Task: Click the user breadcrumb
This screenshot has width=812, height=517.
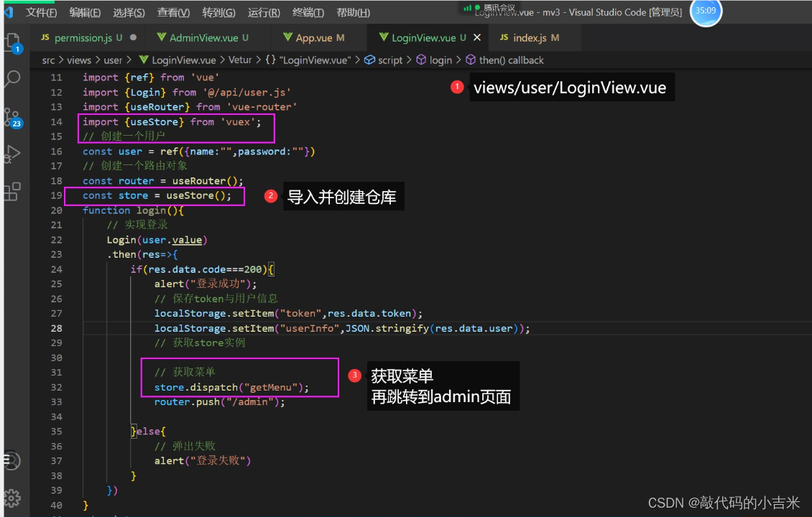Action: point(113,60)
